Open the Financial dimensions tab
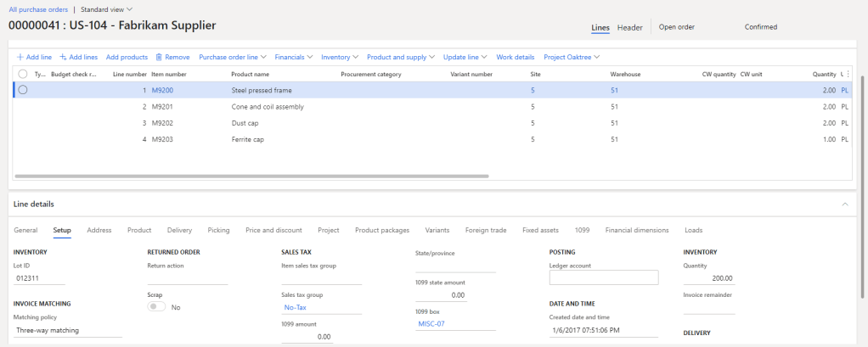 (637, 230)
